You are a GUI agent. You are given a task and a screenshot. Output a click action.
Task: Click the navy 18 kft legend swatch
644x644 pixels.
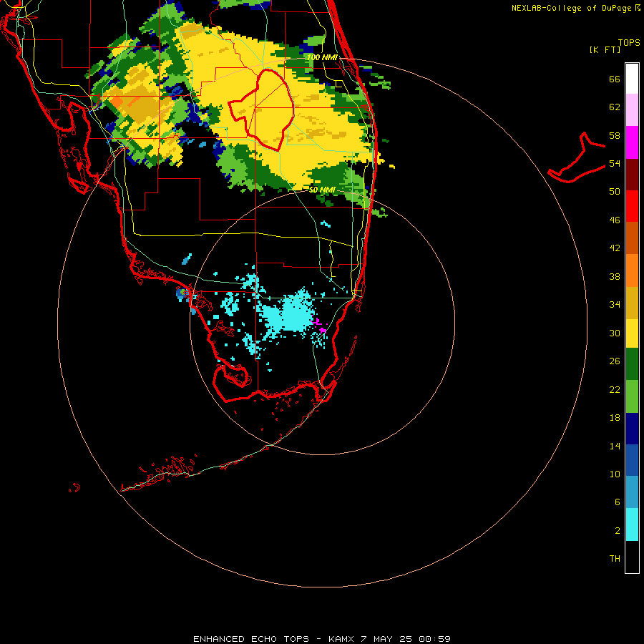632,429
